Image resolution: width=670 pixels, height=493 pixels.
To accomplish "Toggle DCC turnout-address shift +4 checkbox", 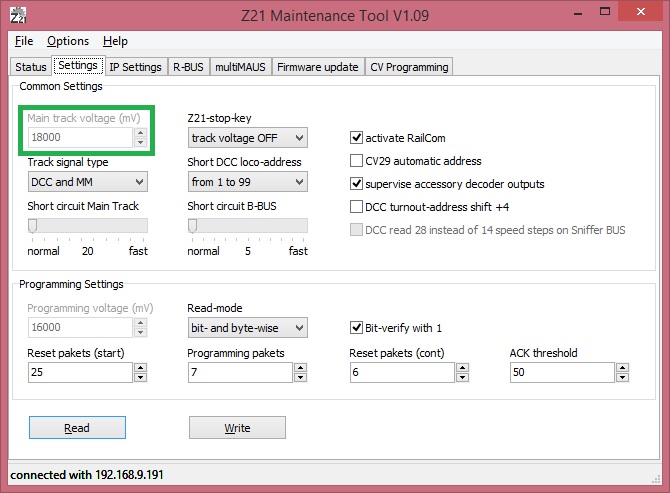I will click(356, 207).
